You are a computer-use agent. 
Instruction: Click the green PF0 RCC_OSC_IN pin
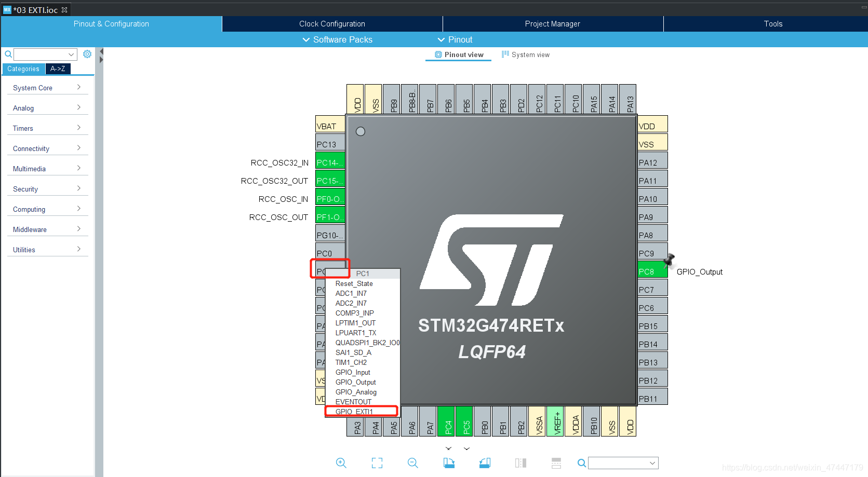tap(330, 197)
